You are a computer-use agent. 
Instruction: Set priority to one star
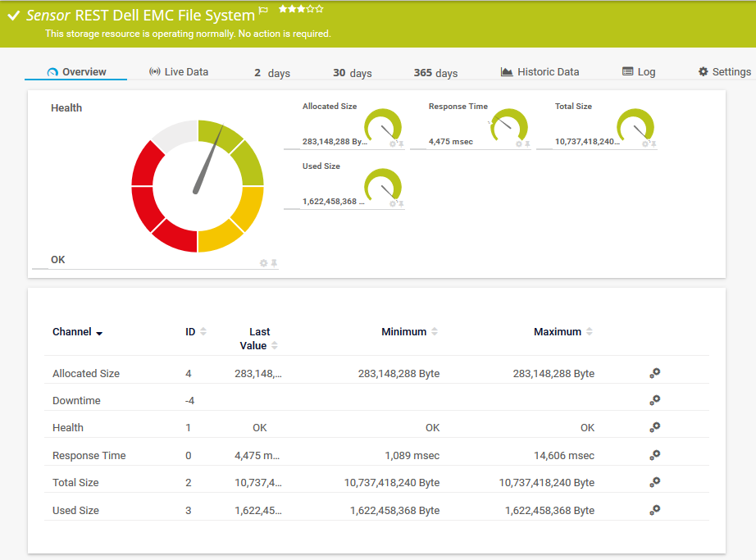[283, 9]
